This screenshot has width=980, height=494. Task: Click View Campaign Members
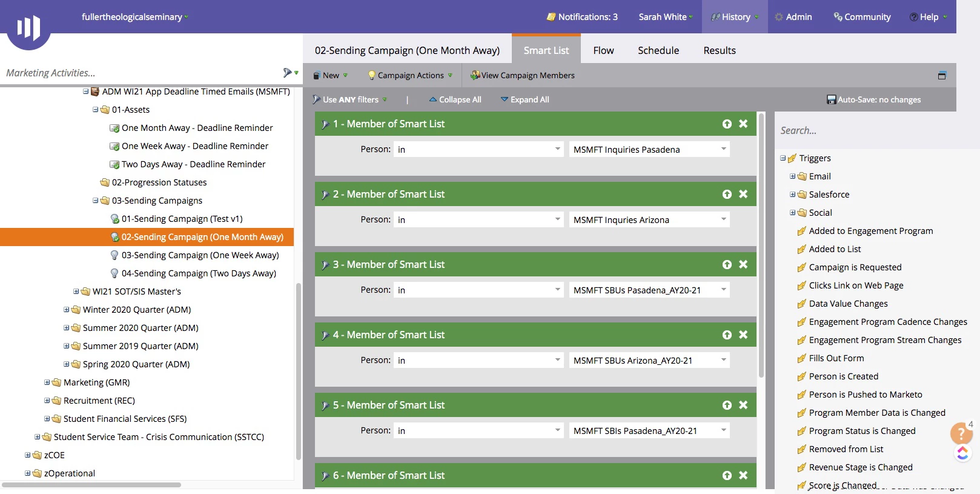click(523, 75)
